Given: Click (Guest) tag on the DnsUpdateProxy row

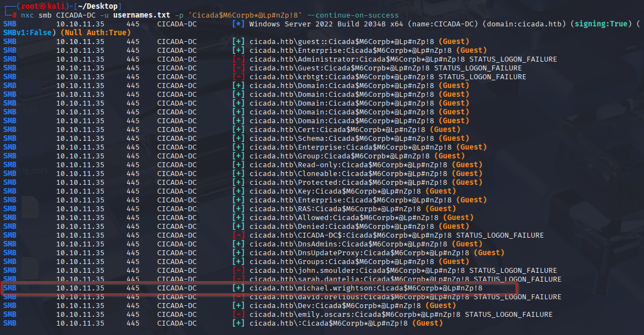Looking at the screenshot, I should [489, 253].
